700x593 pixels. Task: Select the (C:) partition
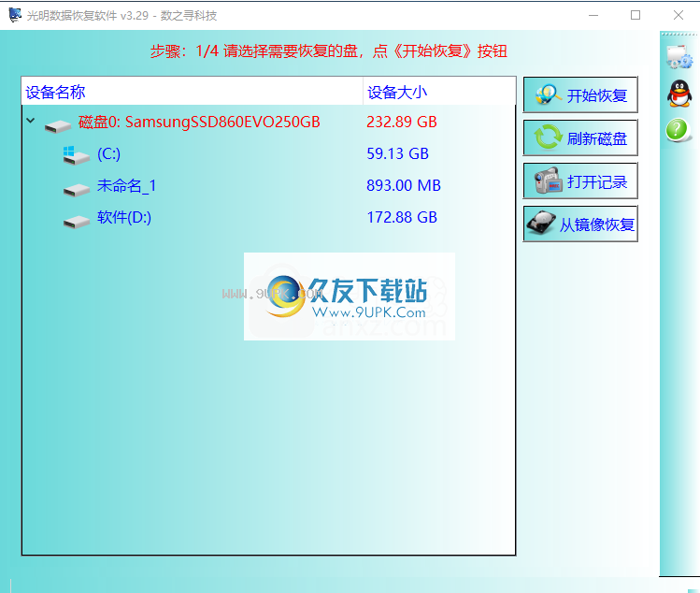268,153
